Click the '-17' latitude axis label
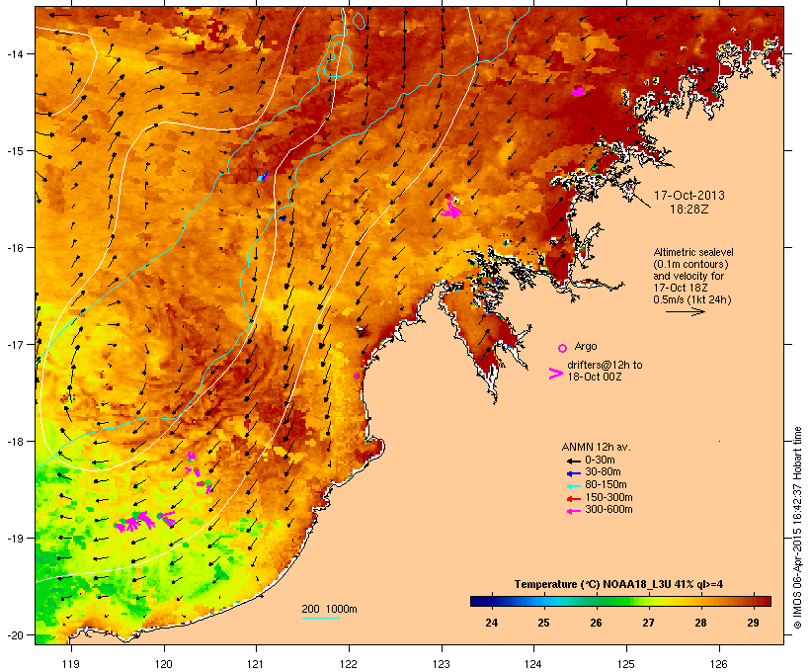Image resolution: width=810 pixels, height=672 pixels. (14, 345)
